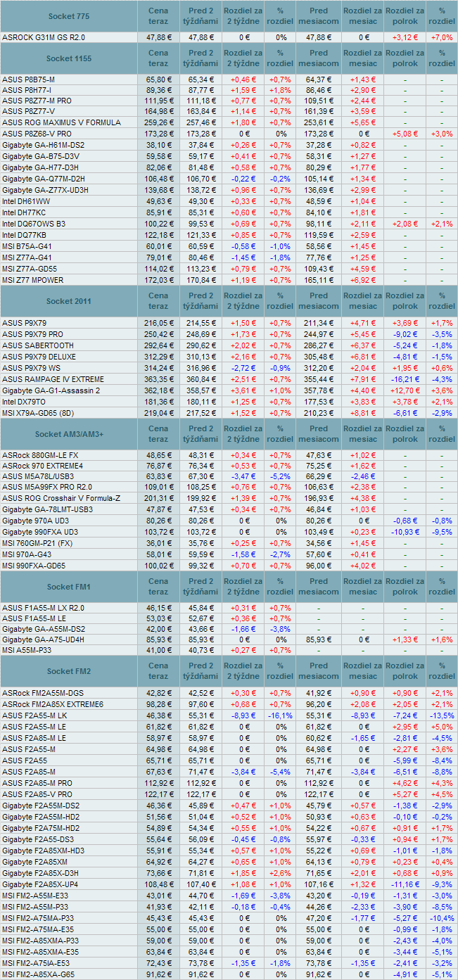Click the -10,93 € half-year difference value
Image resolution: width=458 pixels, height=980 pixels.
(407, 531)
